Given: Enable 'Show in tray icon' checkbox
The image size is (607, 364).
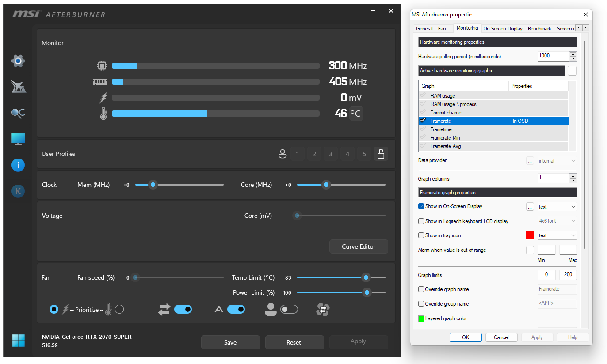Looking at the screenshot, I should (x=421, y=235).
